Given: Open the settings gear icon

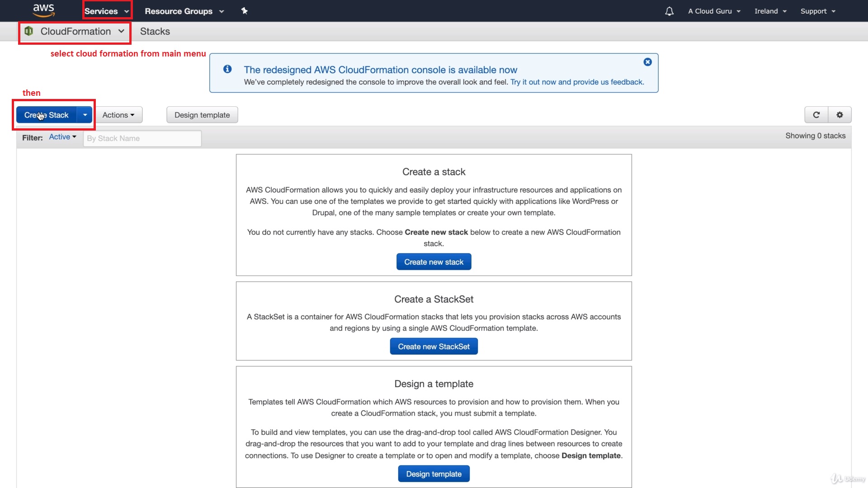Looking at the screenshot, I should (840, 115).
